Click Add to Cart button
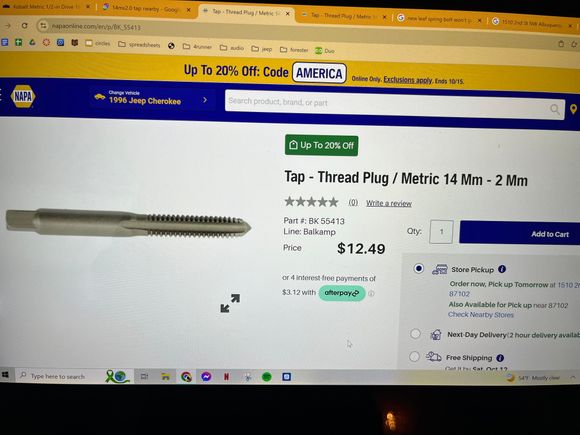This screenshot has width=580, height=435. [x=520, y=233]
